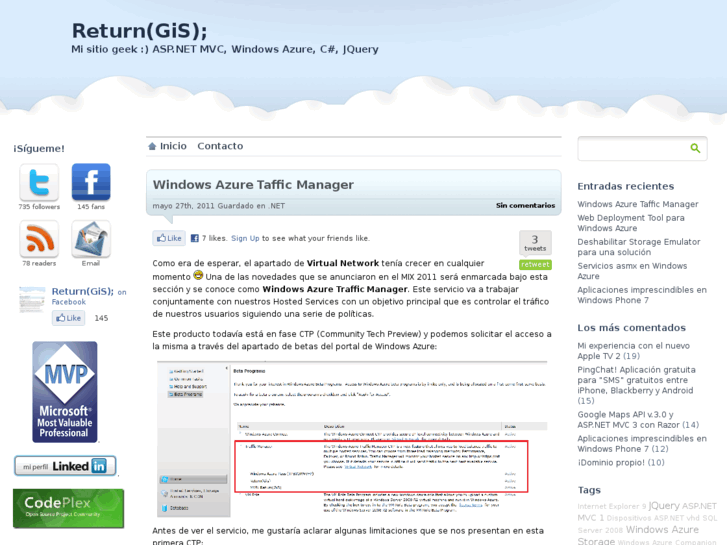The width and height of the screenshot is (727, 545).
Task: Click the Return(GiS); Facebook page thumbnail
Action: (x=32, y=300)
